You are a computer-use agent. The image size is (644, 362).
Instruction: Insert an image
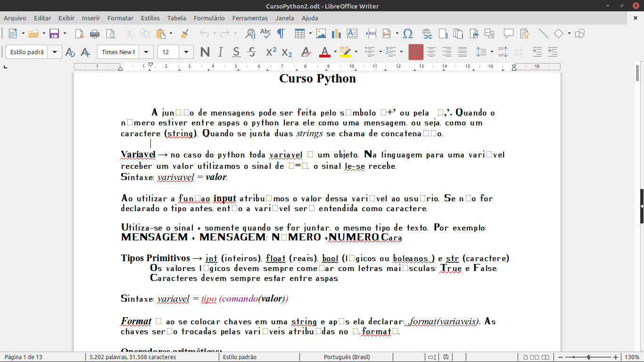321,33
